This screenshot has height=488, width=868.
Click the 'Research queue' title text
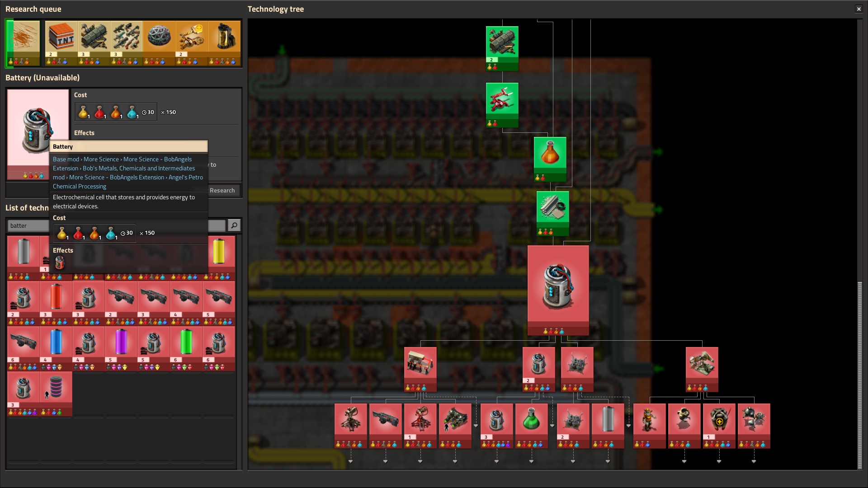pyautogui.click(x=33, y=9)
